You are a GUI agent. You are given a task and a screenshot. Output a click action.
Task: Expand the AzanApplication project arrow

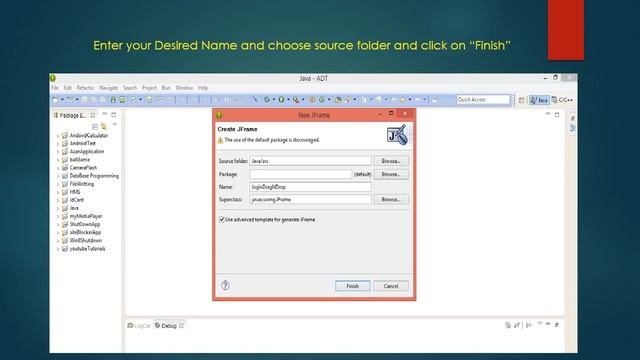point(58,152)
